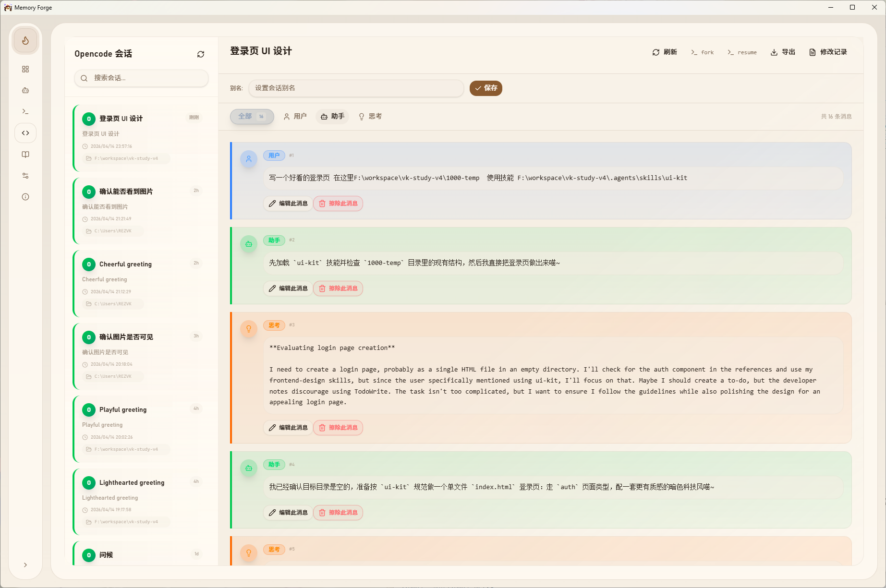Image resolution: width=886 pixels, height=588 pixels.
Task: Click the fork command button
Action: (702, 52)
